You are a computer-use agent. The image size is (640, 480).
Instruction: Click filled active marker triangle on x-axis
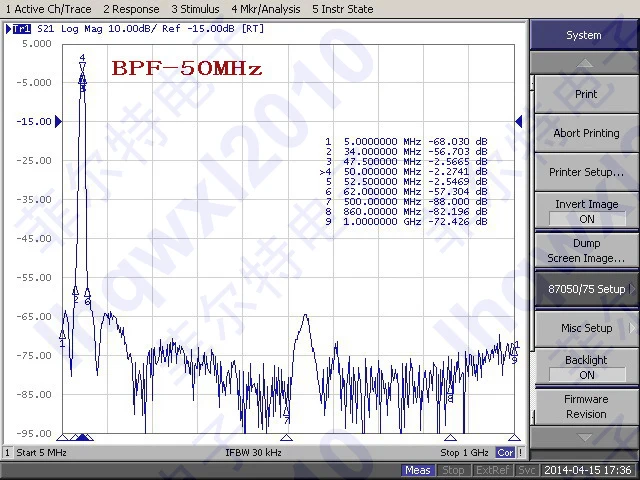point(82,438)
